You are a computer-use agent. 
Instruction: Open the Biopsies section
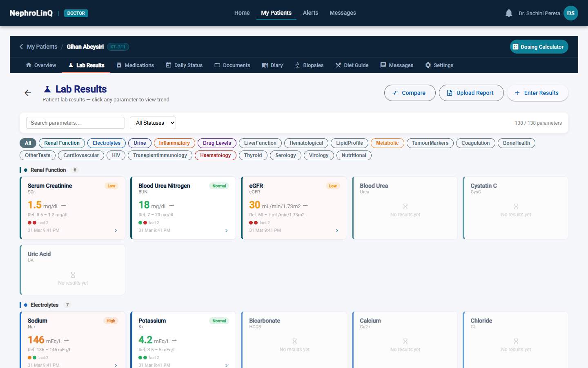pyautogui.click(x=309, y=65)
